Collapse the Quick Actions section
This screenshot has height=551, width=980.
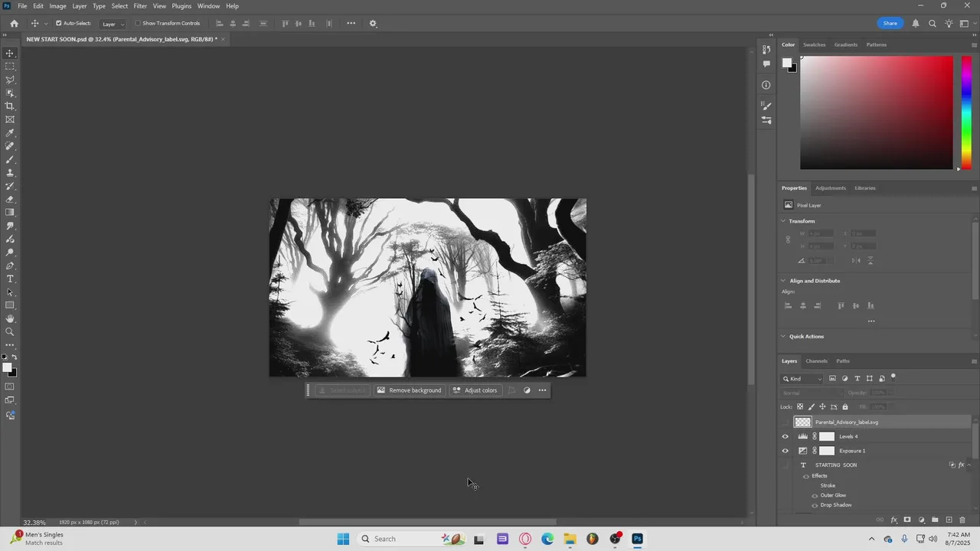pos(783,337)
